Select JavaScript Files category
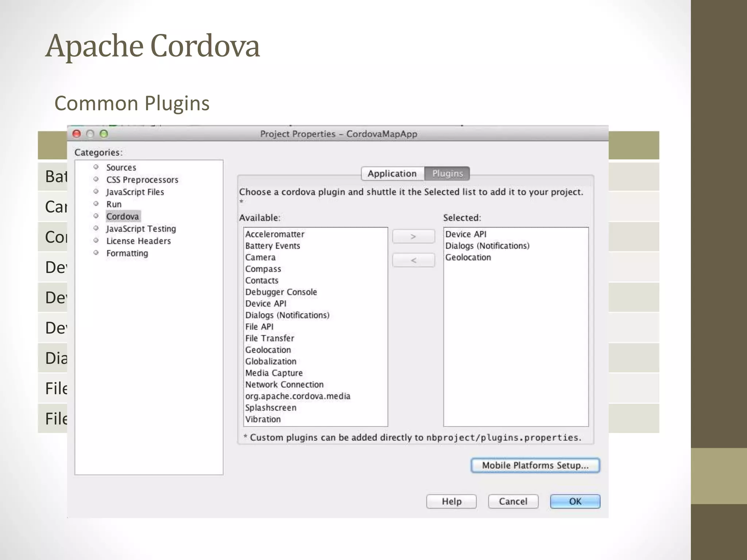 click(135, 192)
